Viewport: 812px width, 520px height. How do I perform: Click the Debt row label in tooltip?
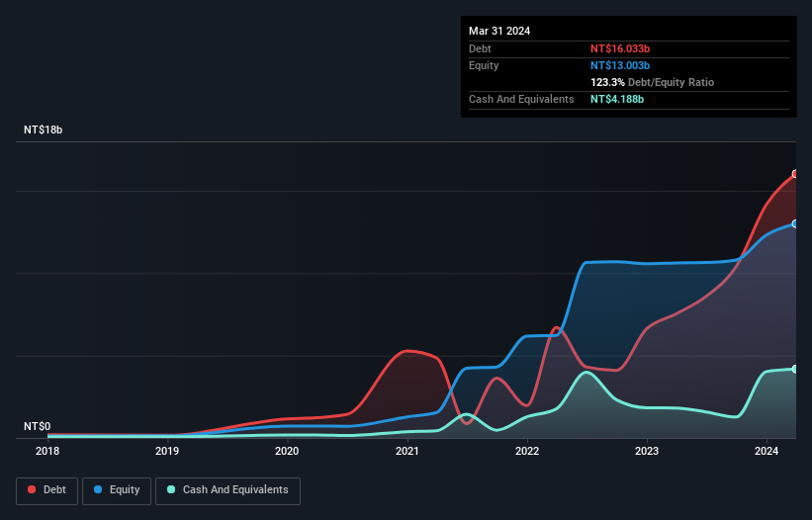tap(480, 48)
